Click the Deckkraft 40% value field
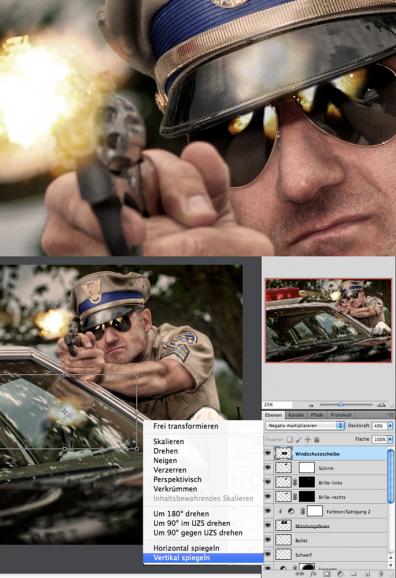Screen dimensions: 396x578 378,426
